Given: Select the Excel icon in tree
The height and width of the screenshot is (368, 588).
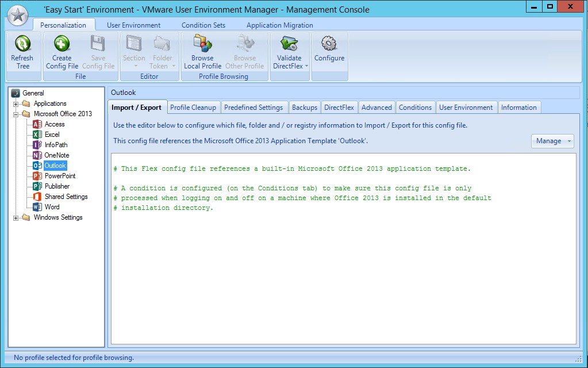Looking at the screenshot, I should (37, 135).
